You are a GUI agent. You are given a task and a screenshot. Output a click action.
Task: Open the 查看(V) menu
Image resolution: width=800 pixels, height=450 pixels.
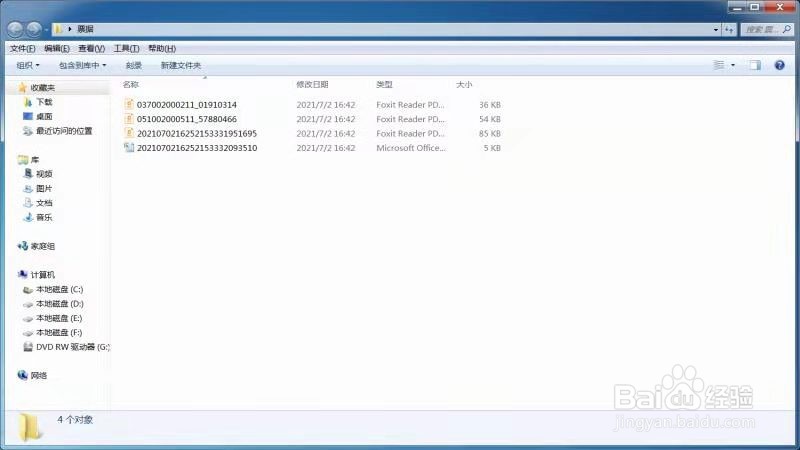(91, 48)
